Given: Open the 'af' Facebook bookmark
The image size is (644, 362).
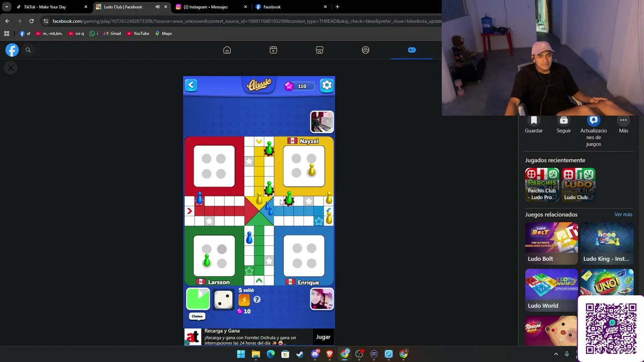Looking at the screenshot, I should click(x=25, y=34).
